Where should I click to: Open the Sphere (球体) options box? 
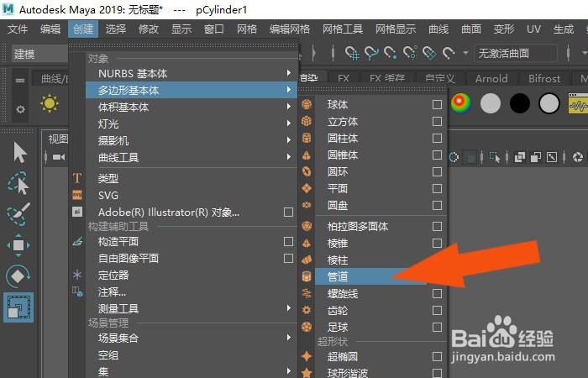pyautogui.click(x=437, y=104)
